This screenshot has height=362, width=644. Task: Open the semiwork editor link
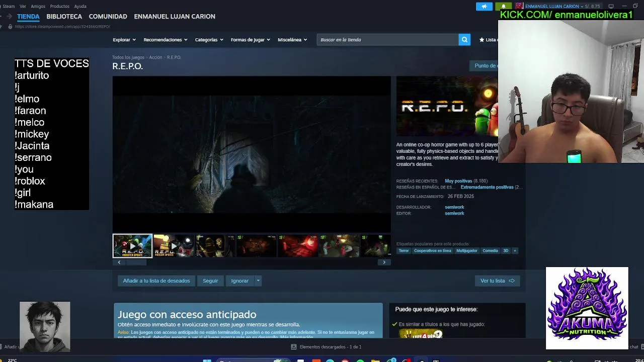(454, 213)
